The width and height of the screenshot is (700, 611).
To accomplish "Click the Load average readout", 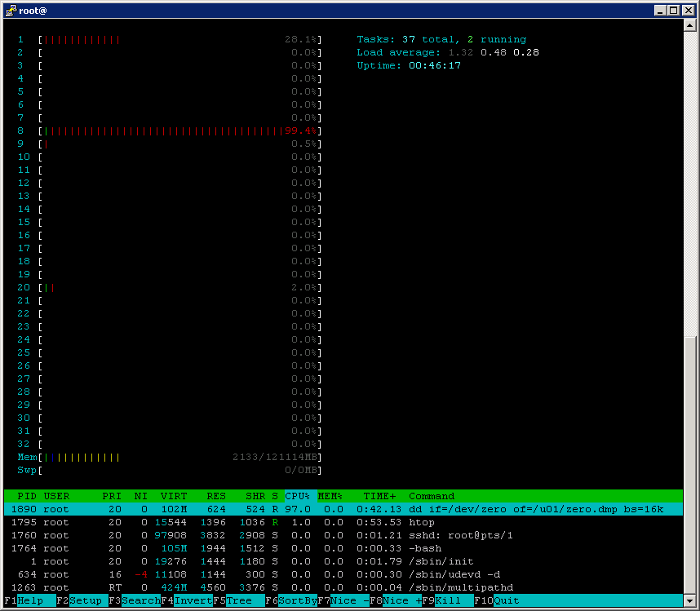I will coord(448,52).
